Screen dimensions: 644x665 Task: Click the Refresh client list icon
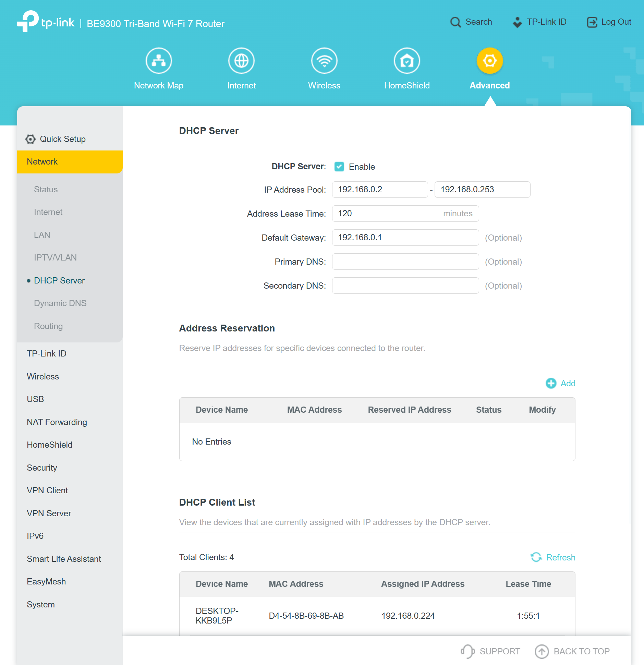pyautogui.click(x=536, y=557)
